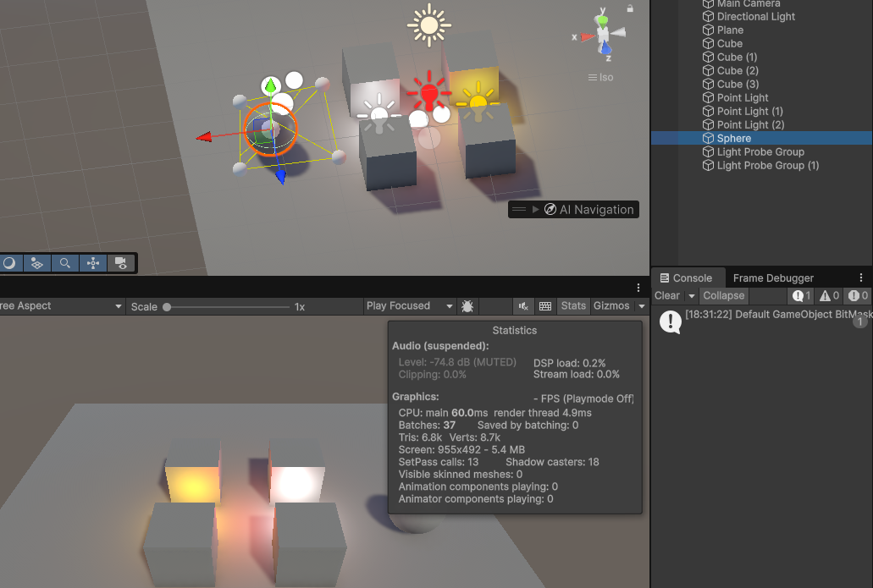Mute audio in the Game view
Screen dimensions: 873x588
click(524, 306)
